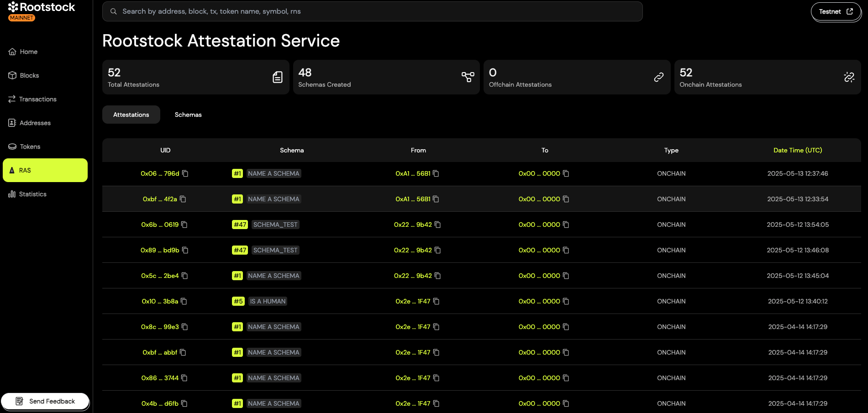Open attestation UID 0xbf ... 4f2a
The image size is (868, 413).
point(160,199)
